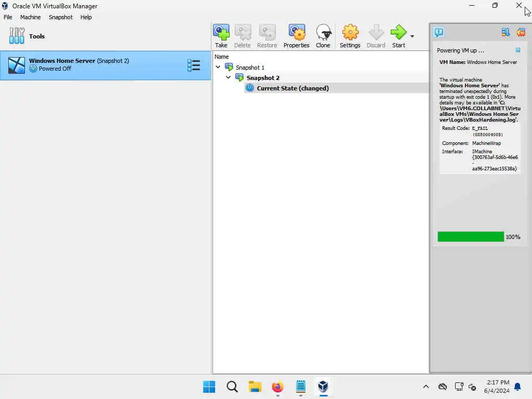The height and width of the screenshot is (399, 532).
Task: Open snapshot Properties from the toolbar
Action: pos(297,33)
